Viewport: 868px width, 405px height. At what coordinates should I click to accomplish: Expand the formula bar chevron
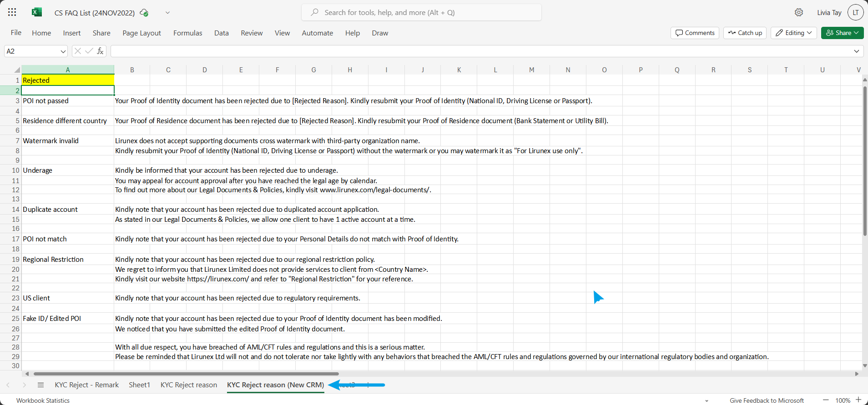click(857, 51)
